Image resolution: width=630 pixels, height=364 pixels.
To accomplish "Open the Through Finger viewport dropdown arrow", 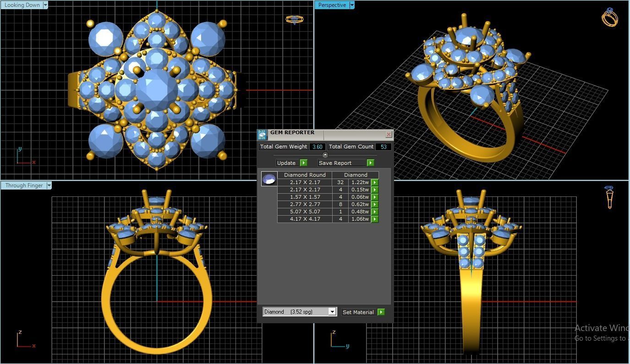I will (x=49, y=185).
